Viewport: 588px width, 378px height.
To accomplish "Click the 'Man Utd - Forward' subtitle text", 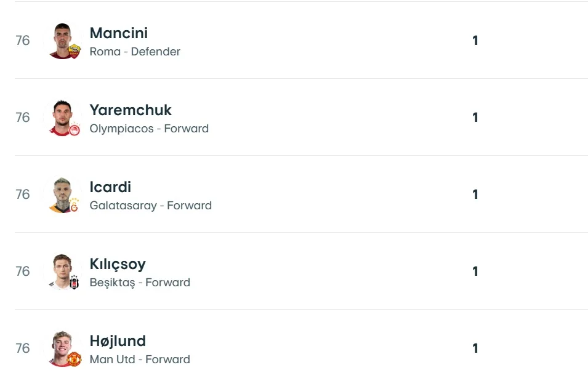I will [x=140, y=360].
